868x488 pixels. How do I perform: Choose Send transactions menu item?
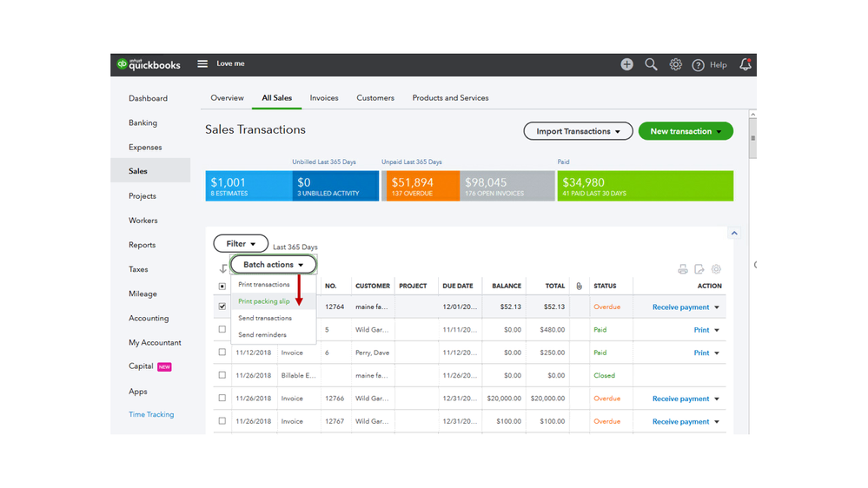point(265,318)
